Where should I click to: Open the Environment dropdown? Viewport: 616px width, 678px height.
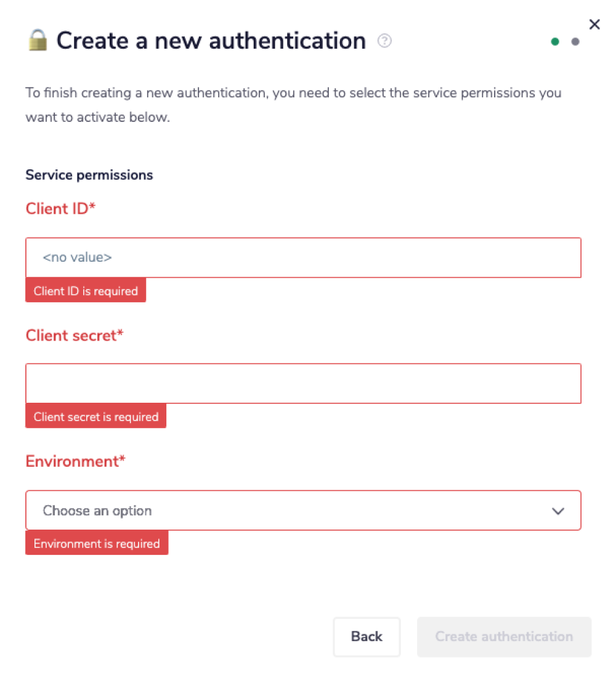pos(303,511)
